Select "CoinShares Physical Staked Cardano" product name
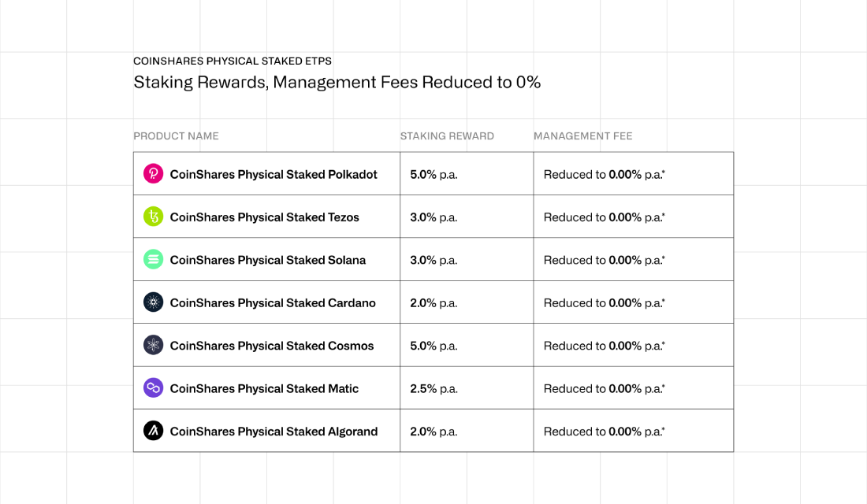The width and height of the screenshot is (867, 504). pyautogui.click(x=273, y=303)
